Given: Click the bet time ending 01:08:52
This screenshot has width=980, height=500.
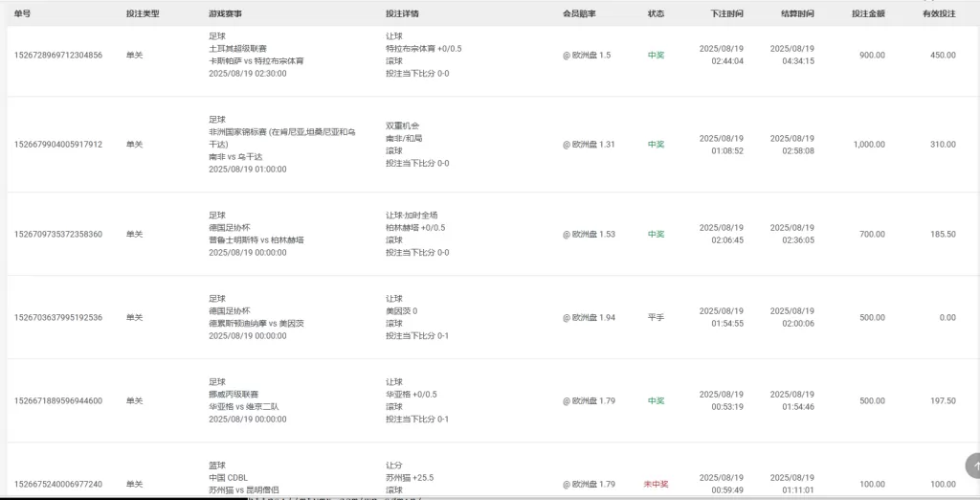Looking at the screenshot, I should tap(722, 145).
